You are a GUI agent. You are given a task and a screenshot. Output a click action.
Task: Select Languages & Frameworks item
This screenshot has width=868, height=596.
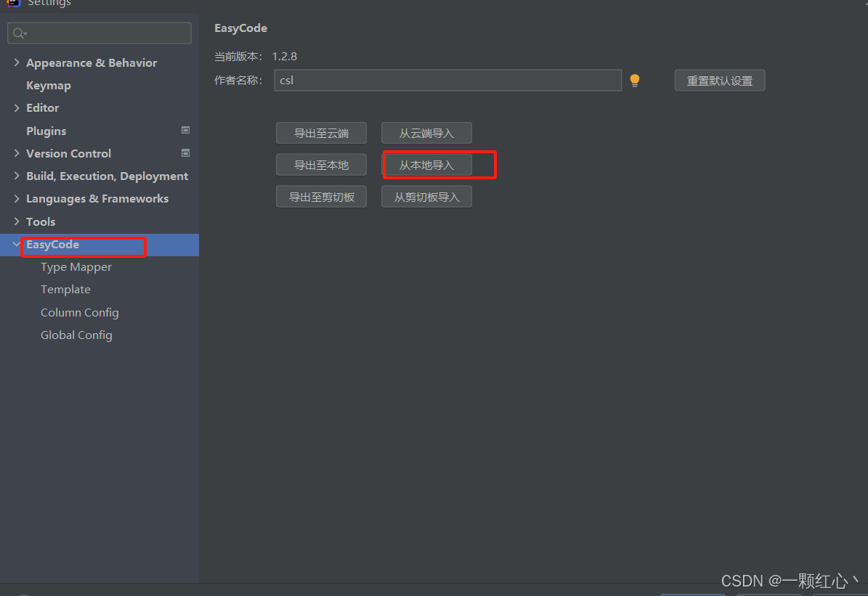pos(97,199)
